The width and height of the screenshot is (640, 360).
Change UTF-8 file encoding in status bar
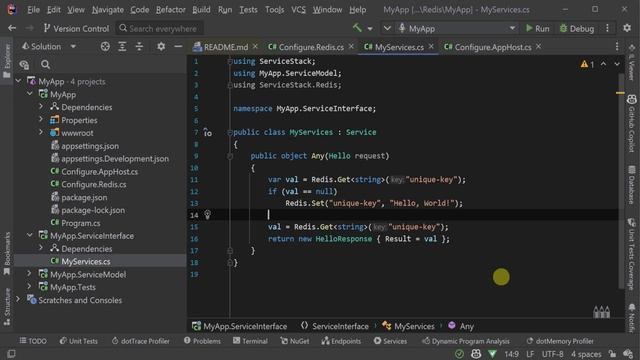point(552,354)
